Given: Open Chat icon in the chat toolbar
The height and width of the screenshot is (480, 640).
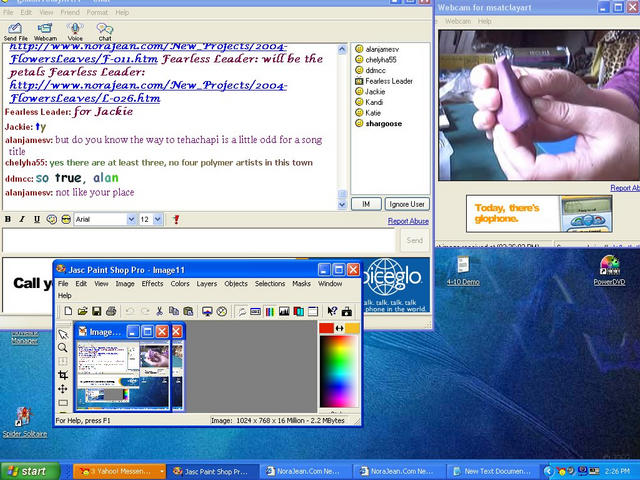Looking at the screenshot, I should (x=104, y=32).
